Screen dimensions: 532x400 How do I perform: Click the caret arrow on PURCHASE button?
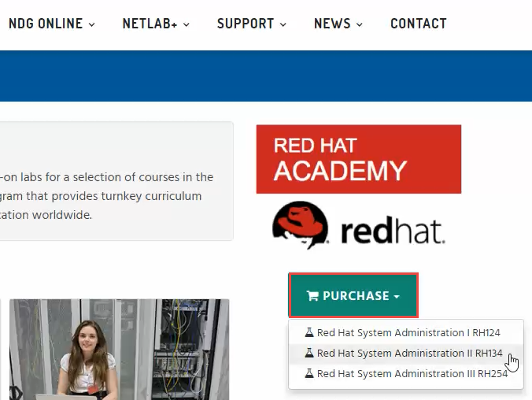tap(397, 296)
